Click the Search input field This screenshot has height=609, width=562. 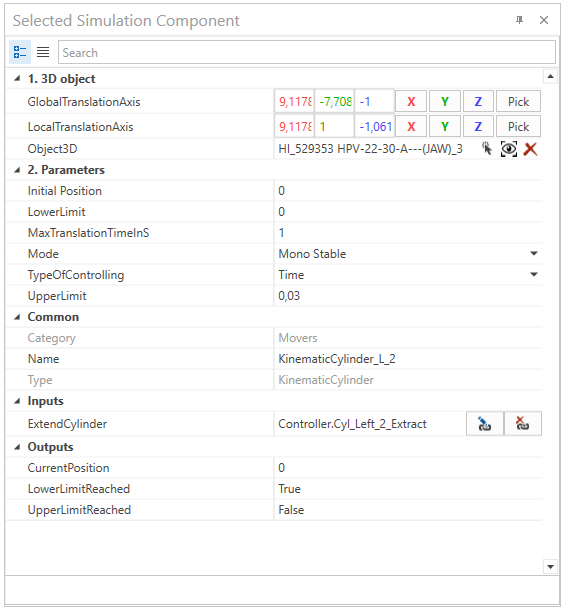click(306, 52)
